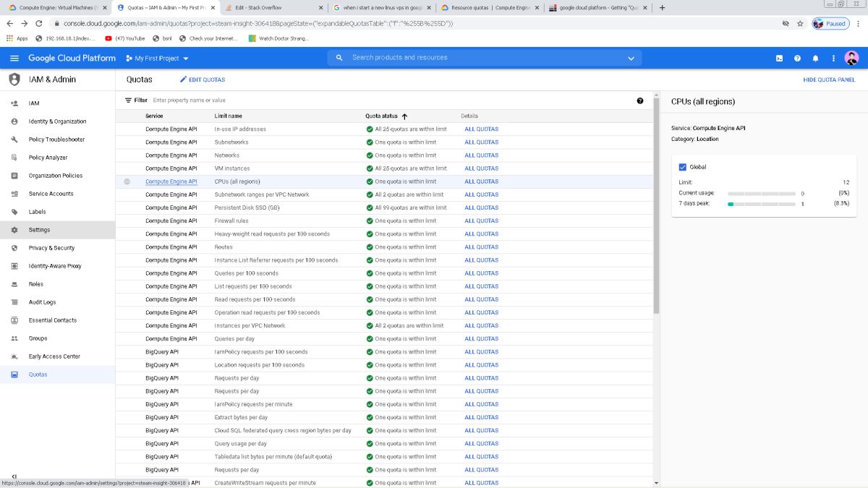Click Hide Quota Panel
868x488 pixels.
click(829, 80)
